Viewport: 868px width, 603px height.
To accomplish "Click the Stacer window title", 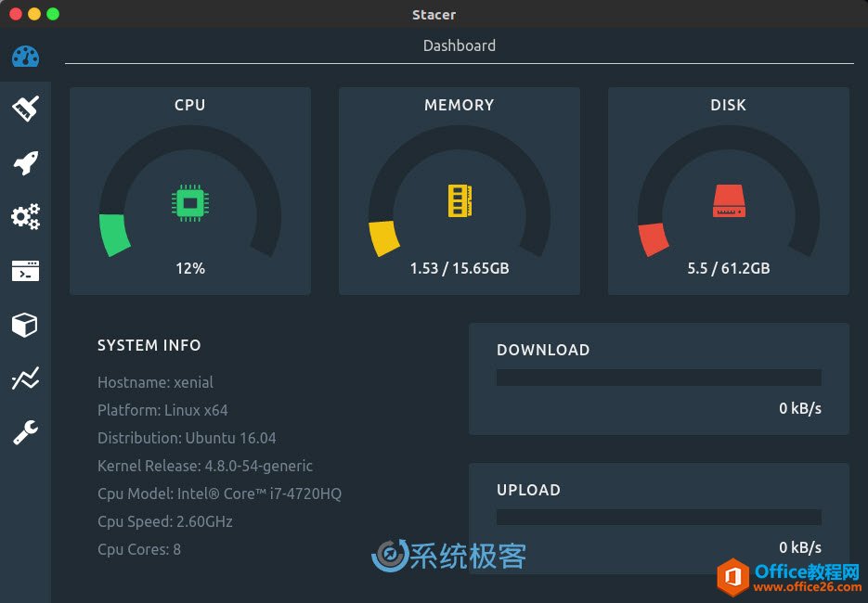I will click(434, 15).
